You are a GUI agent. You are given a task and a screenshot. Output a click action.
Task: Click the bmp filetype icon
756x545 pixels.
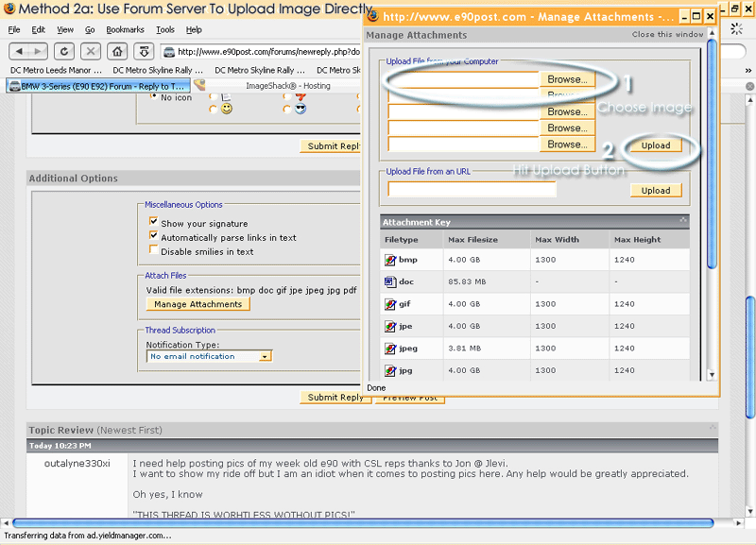390,260
